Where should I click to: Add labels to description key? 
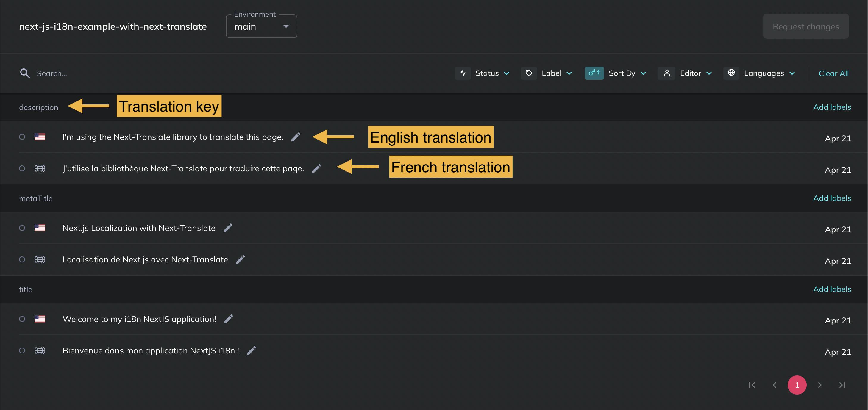(832, 107)
